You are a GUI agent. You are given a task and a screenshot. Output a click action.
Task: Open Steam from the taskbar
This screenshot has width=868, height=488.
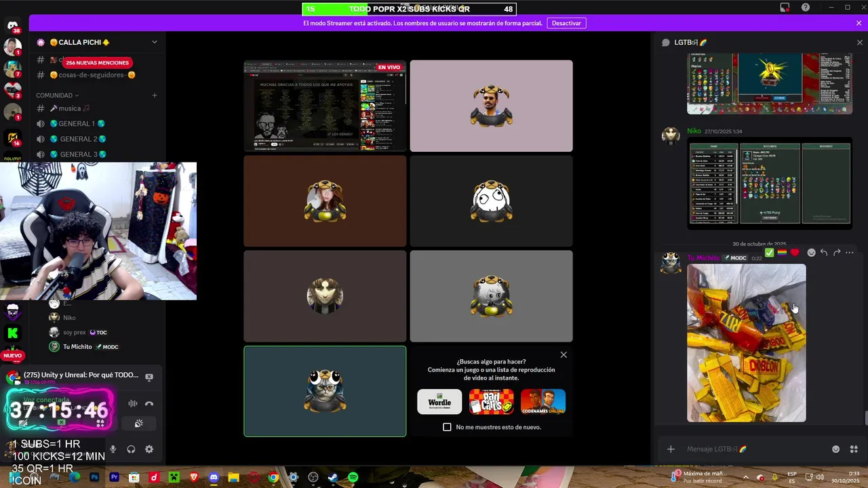tap(333, 477)
